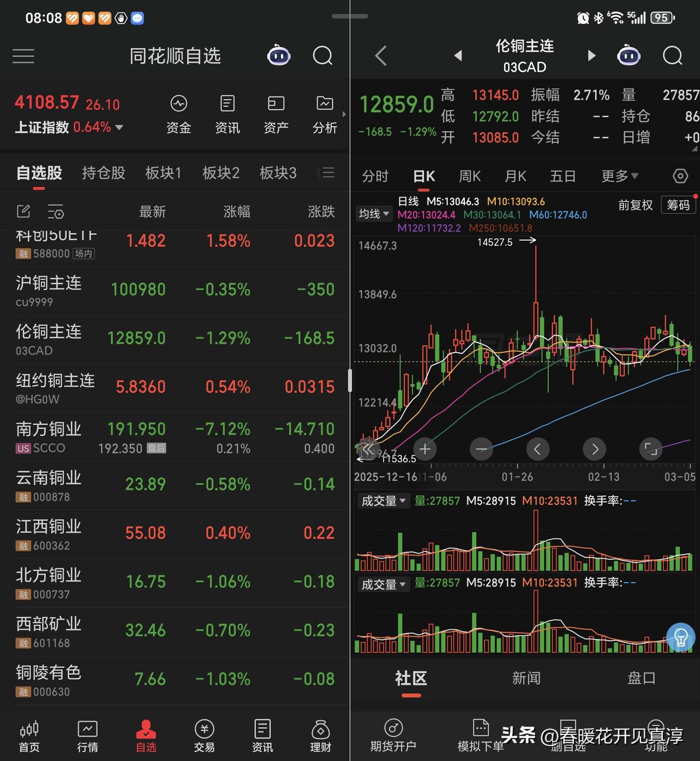The image size is (700, 761).
Task: Sort the watchlist by 涨幅 column
Action: 237,212
